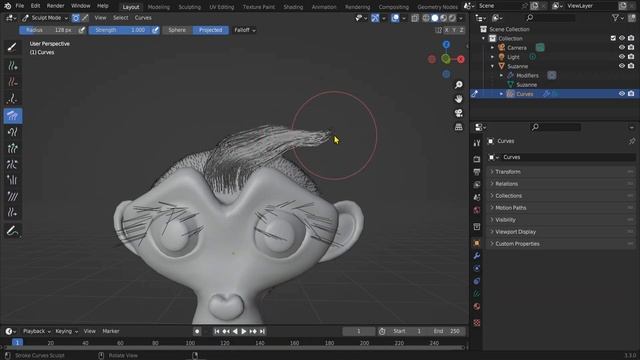
Task: Switch to the Shading workspace tab
Action: click(x=293, y=7)
